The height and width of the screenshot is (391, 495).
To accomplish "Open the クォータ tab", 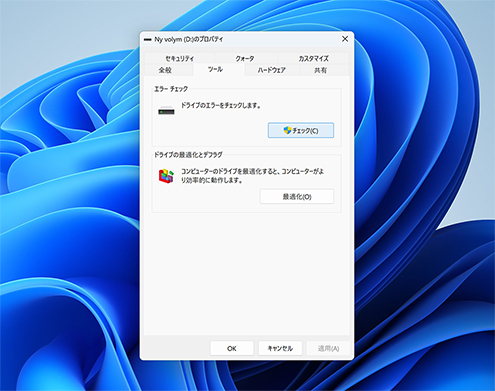I will (x=245, y=59).
